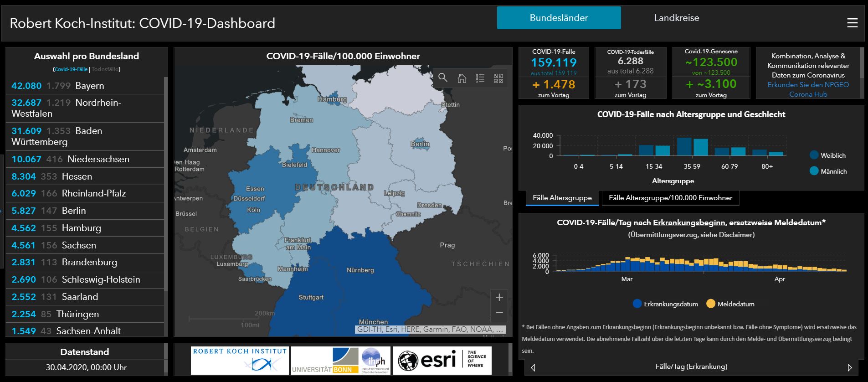Click the + 173 zum Vortag value
868x382 pixels.
coord(630,84)
